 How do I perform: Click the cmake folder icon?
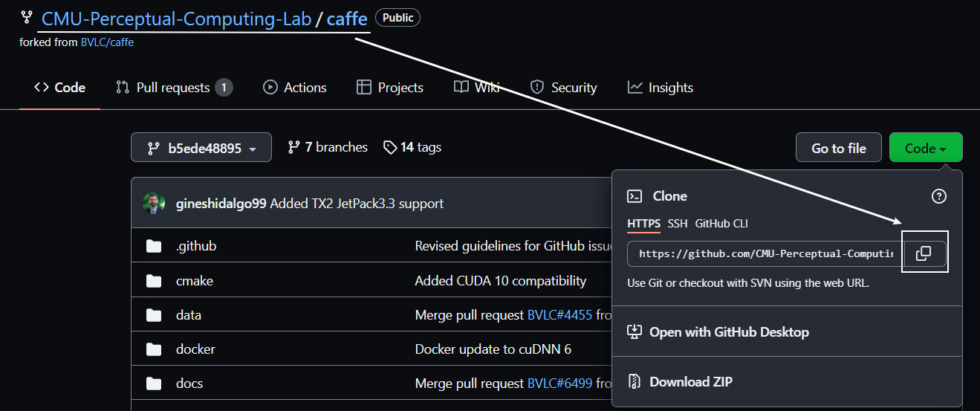point(154,281)
